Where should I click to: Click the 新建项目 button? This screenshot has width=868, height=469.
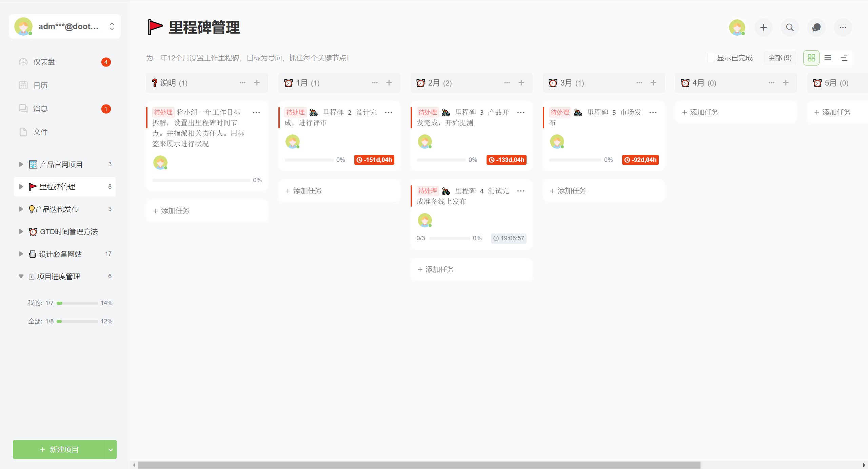59,450
